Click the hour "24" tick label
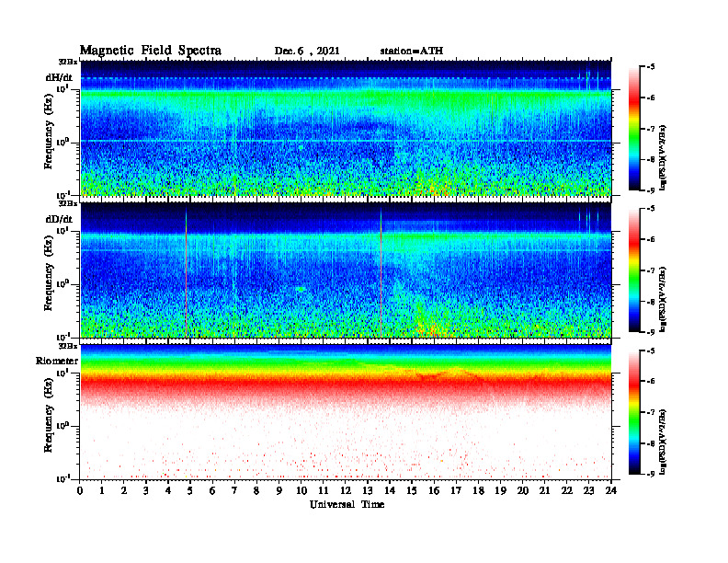728x563 pixels. point(611,491)
